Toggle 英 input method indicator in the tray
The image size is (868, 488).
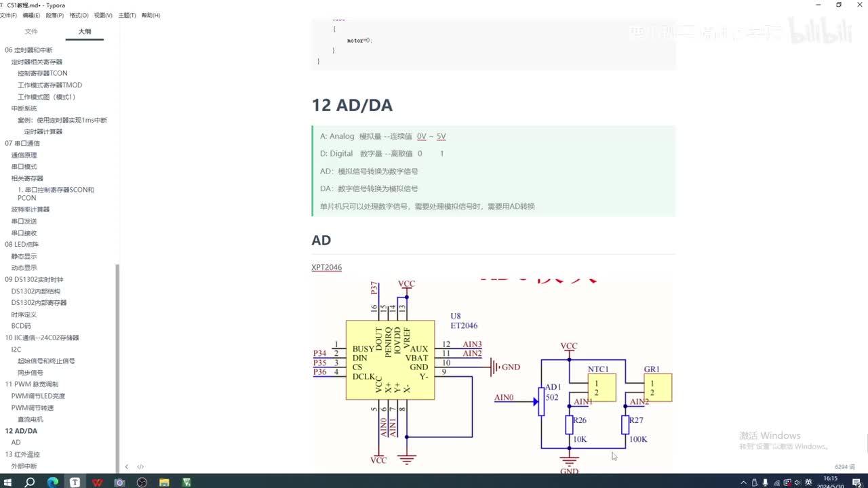pyautogui.click(x=808, y=483)
